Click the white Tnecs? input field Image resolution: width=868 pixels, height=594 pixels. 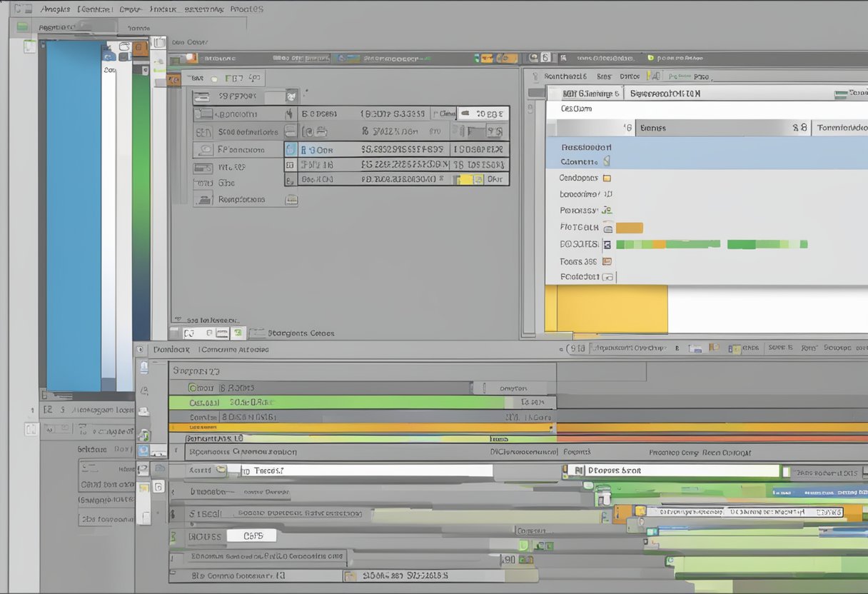tap(368, 471)
